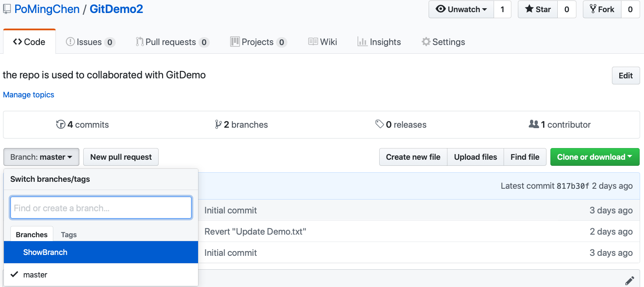Fork the GitDemo2 repository

[x=602, y=10]
